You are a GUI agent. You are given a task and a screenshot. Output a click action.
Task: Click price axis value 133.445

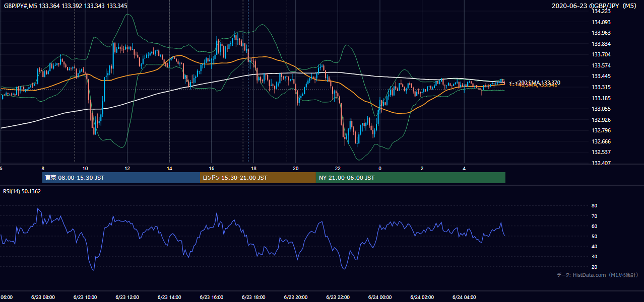[x=602, y=76]
